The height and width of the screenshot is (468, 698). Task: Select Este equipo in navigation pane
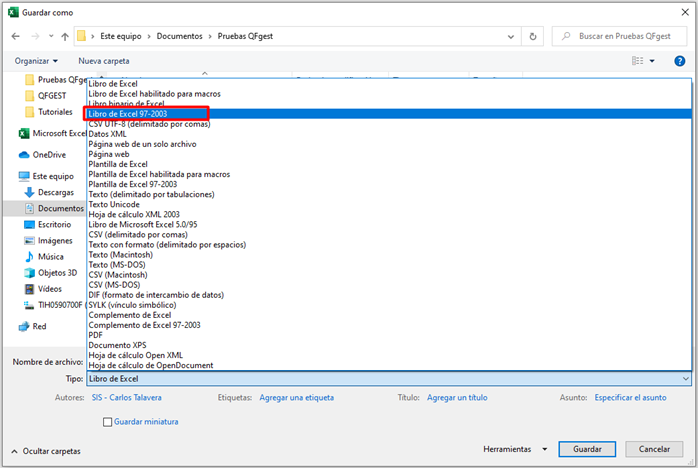pos(46,176)
